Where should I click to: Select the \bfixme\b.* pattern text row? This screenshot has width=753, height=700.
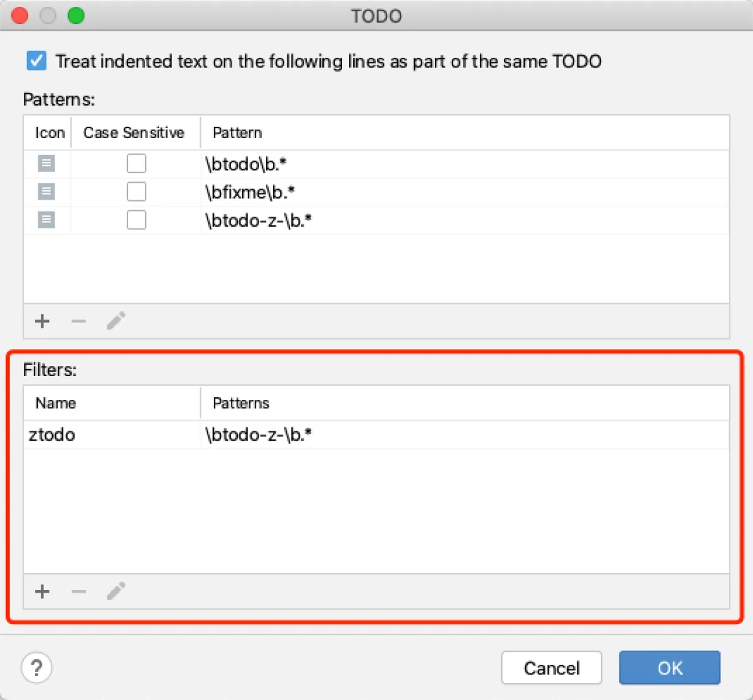250,192
